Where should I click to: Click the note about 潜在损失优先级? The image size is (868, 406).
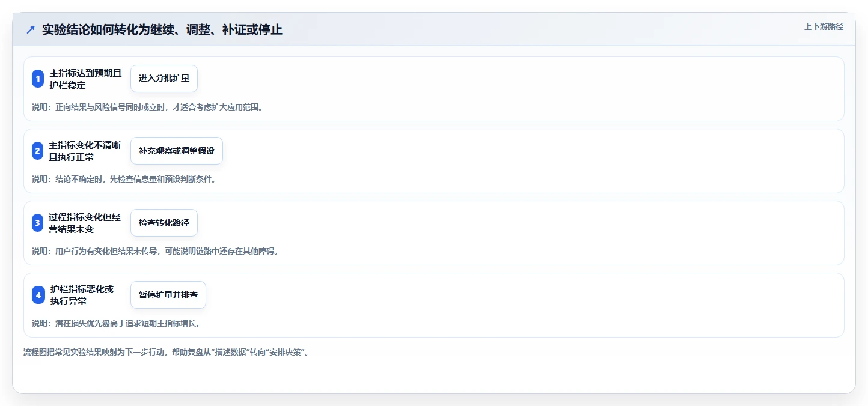tap(116, 323)
